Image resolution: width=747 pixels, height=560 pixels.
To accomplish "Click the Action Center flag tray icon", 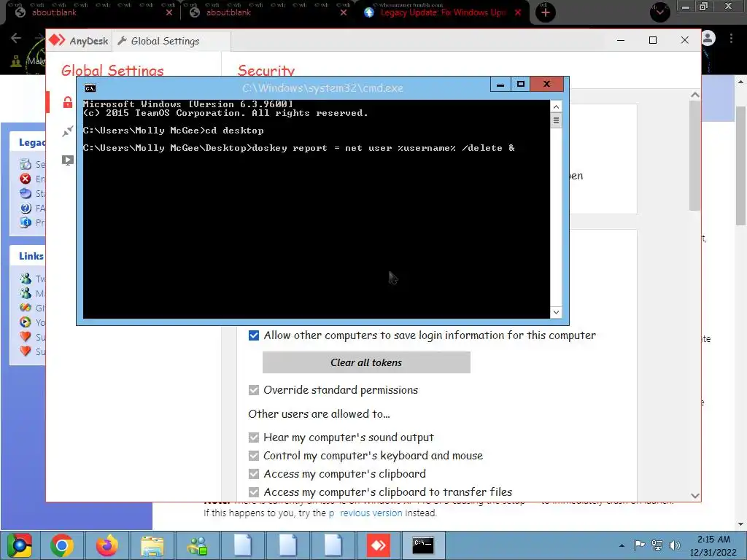I will (x=639, y=545).
